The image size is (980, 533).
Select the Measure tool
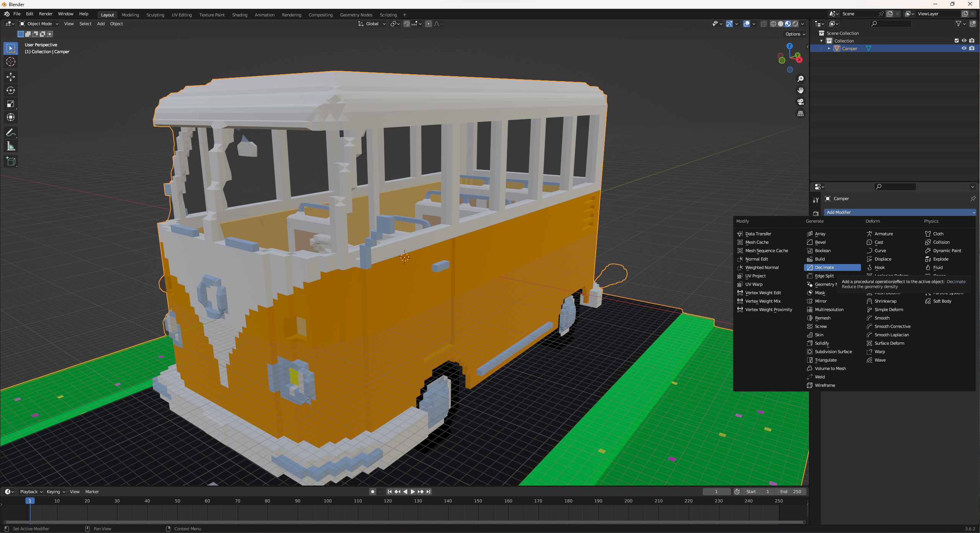pos(11,146)
